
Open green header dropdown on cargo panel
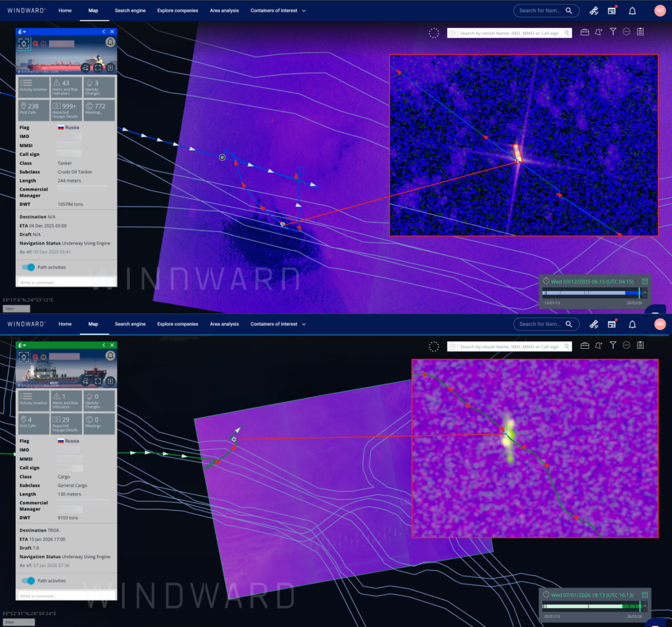click(x=22, y=345)
